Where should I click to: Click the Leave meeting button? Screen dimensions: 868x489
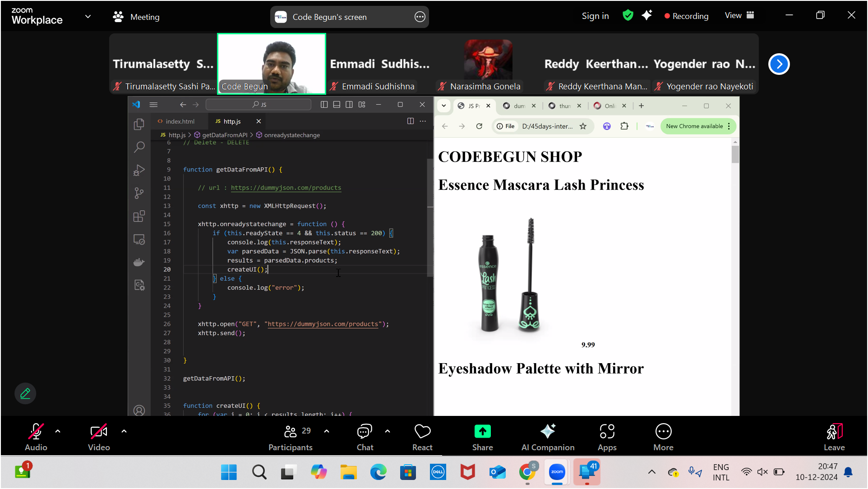(x=834, y=437)
